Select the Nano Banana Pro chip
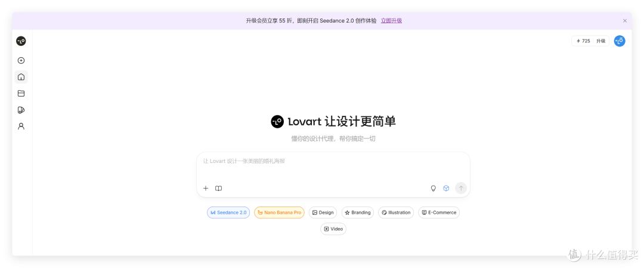This screenshot has height=268, width=644. point(279,212)
